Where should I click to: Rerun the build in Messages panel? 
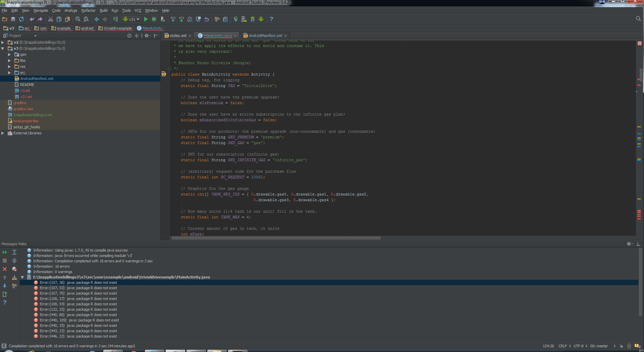5,252
